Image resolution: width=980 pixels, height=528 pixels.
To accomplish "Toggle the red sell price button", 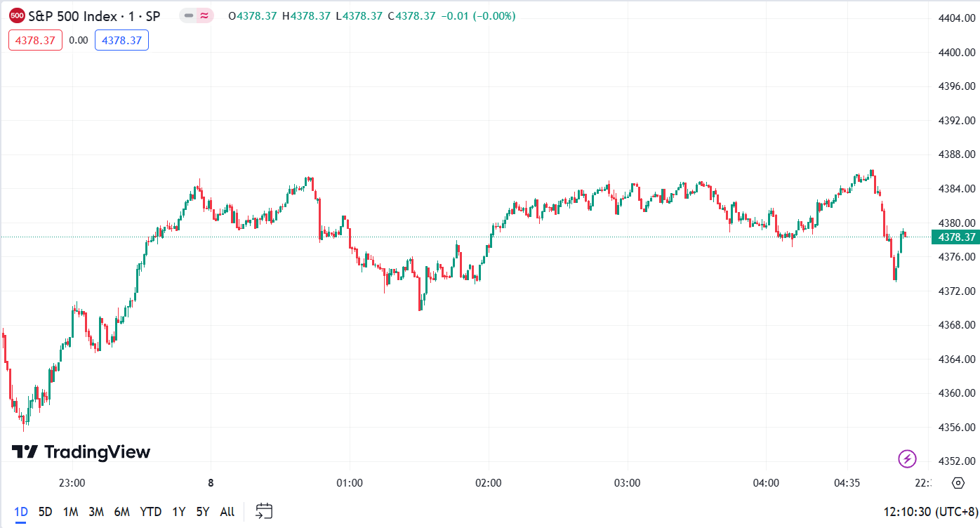I will 34,40.
